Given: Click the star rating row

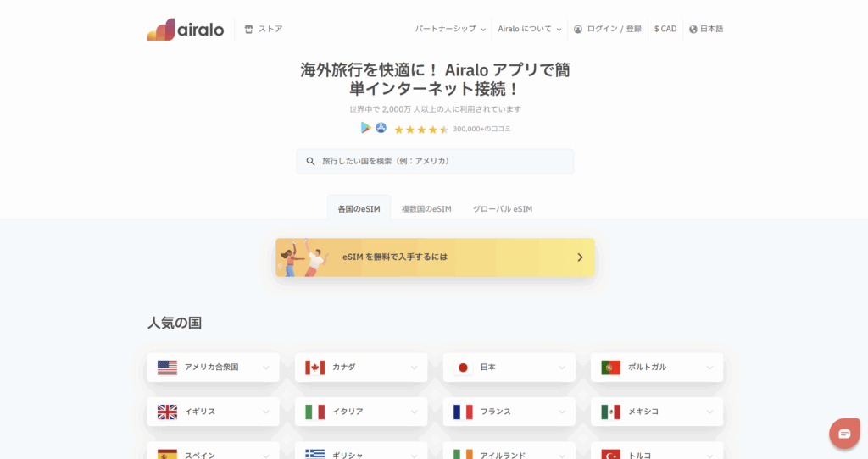Looking at the screenshot, I should [x=421, y=130].
